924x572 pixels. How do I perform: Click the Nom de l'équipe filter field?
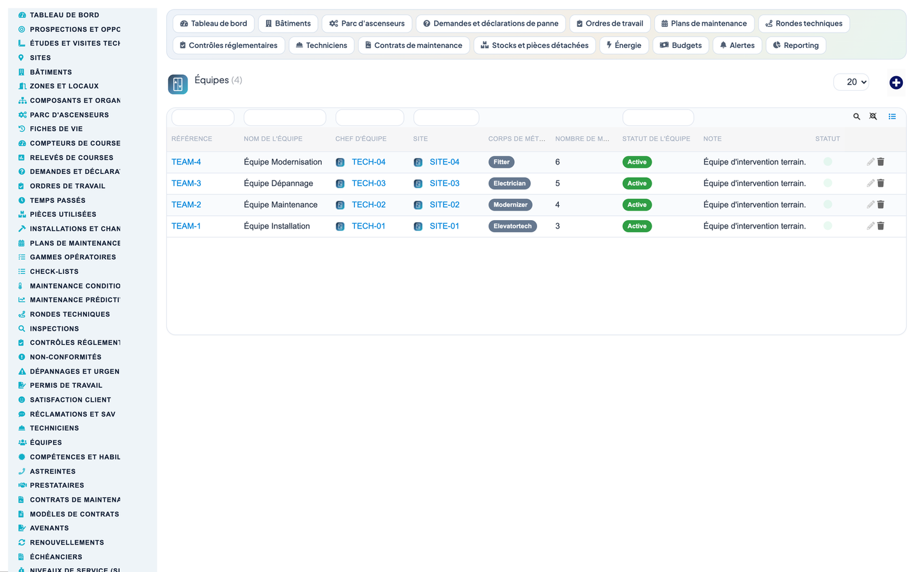click(x=285, y=118)
